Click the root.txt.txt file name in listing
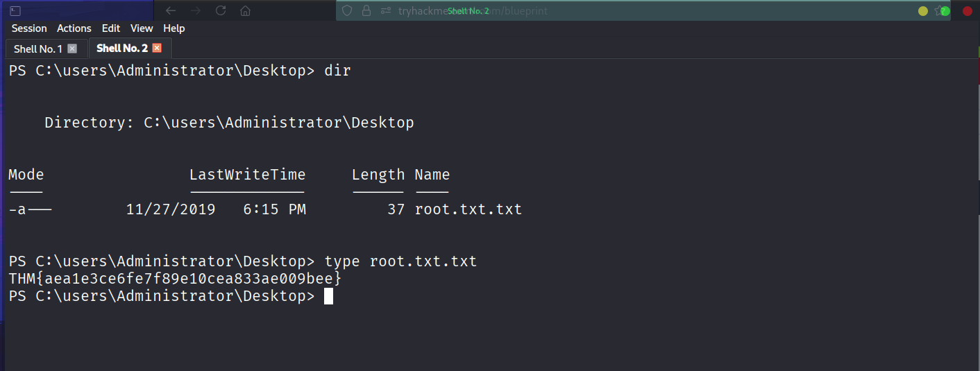980x371 pixels. (x=468, y=209)
